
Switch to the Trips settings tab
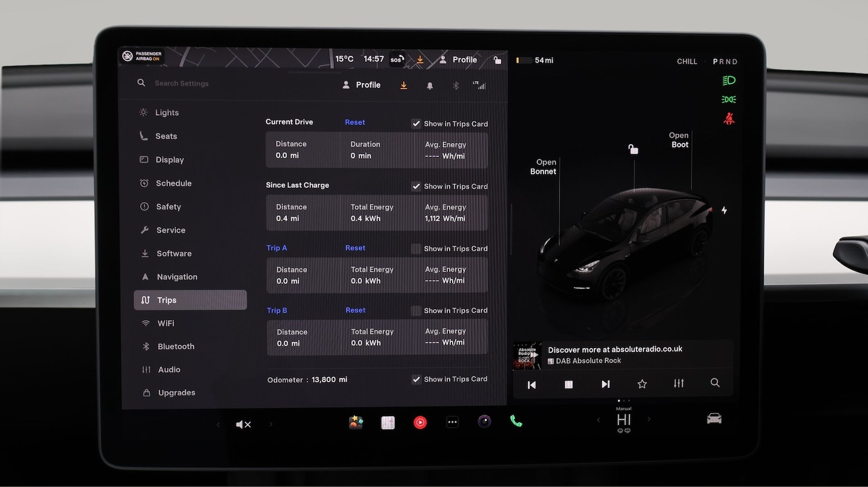coord(167,300)
